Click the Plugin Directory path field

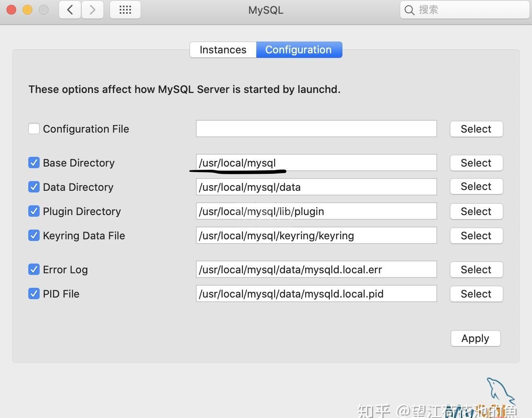click(317, 211)
